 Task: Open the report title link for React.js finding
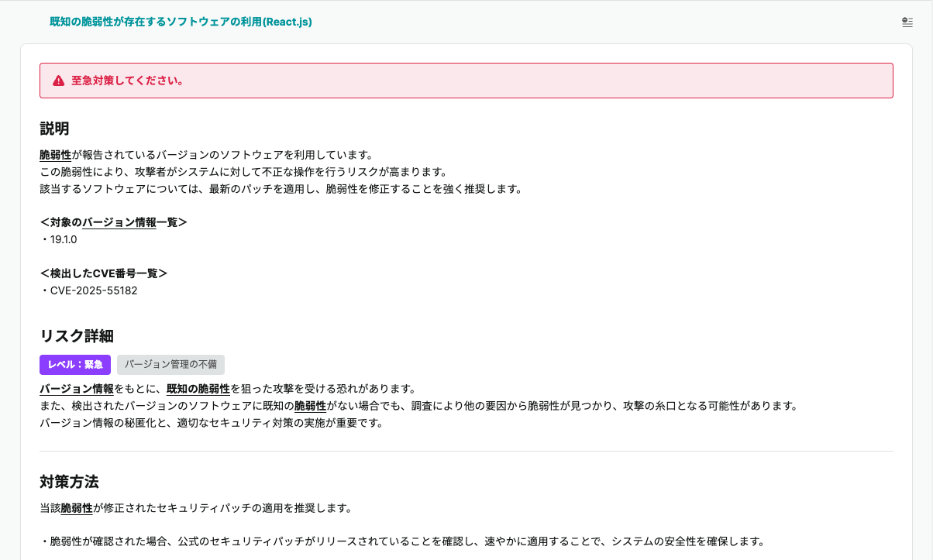click(179, 22)
